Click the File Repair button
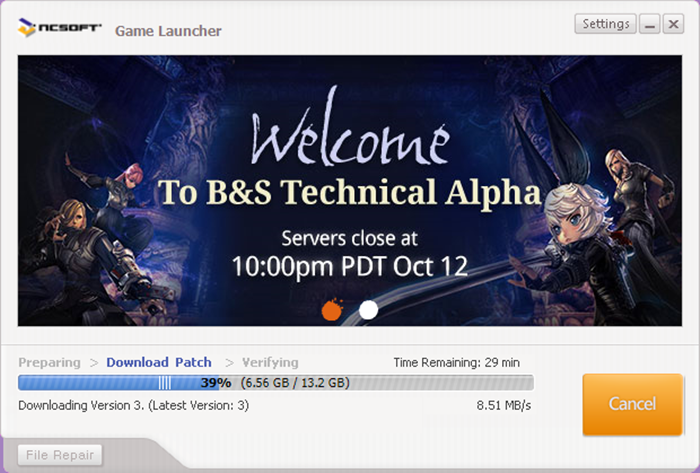The image size is (700, 473). point(60,455)
